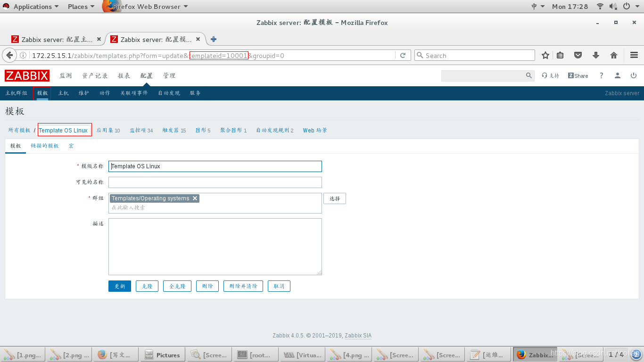Screen dimensions: 644x362
Task: Click the 选择 group select button
Action: pyautogui.click(x=335, y=198)
